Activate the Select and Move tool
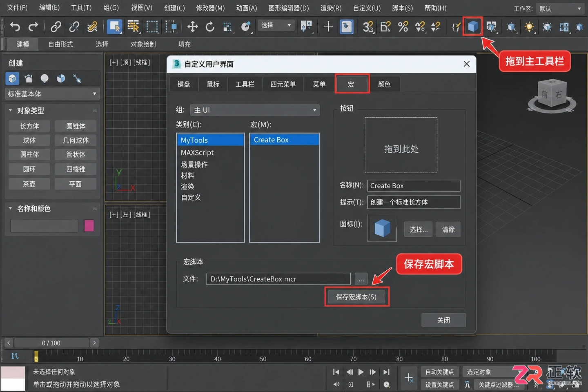588x392 pixels. (192, 27)
